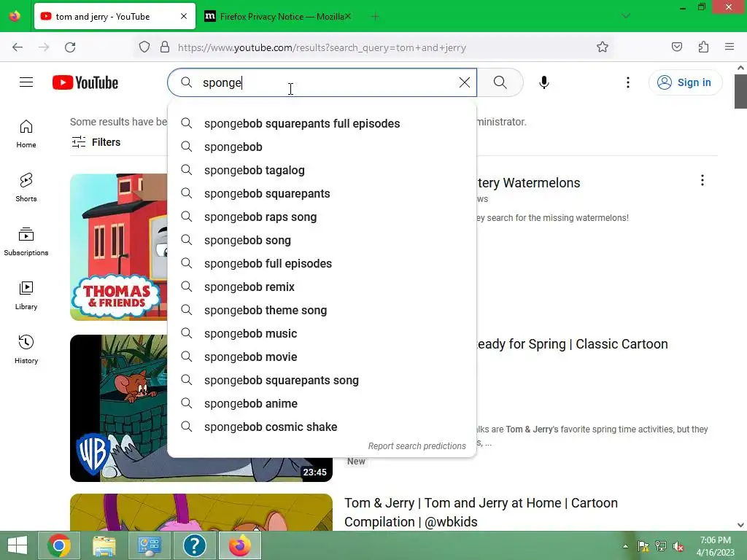Select suggestion spongebob anime
The height and width of the screenshot is (560, 747).
coord(322,403)
